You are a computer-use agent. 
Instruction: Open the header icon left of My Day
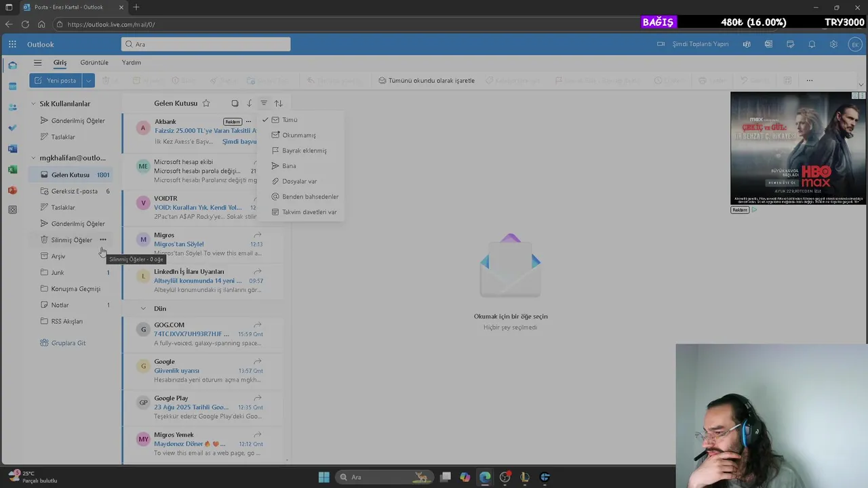[x=768, y=44]
